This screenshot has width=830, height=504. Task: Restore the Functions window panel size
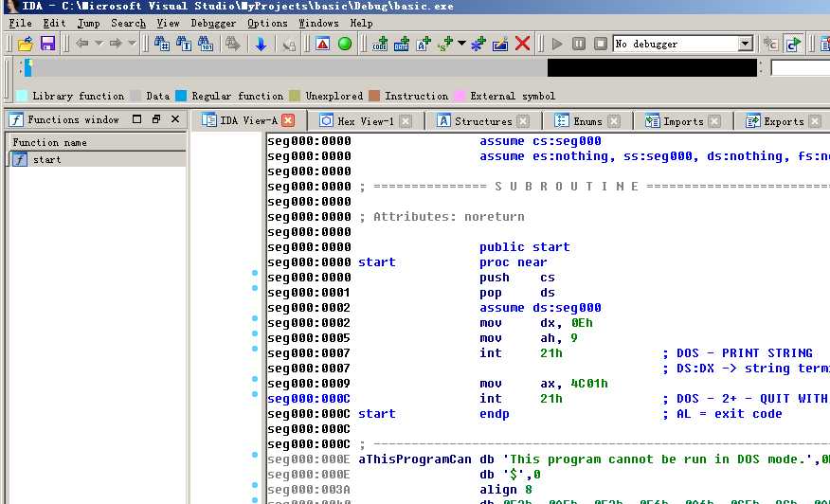tap(155, 119)
